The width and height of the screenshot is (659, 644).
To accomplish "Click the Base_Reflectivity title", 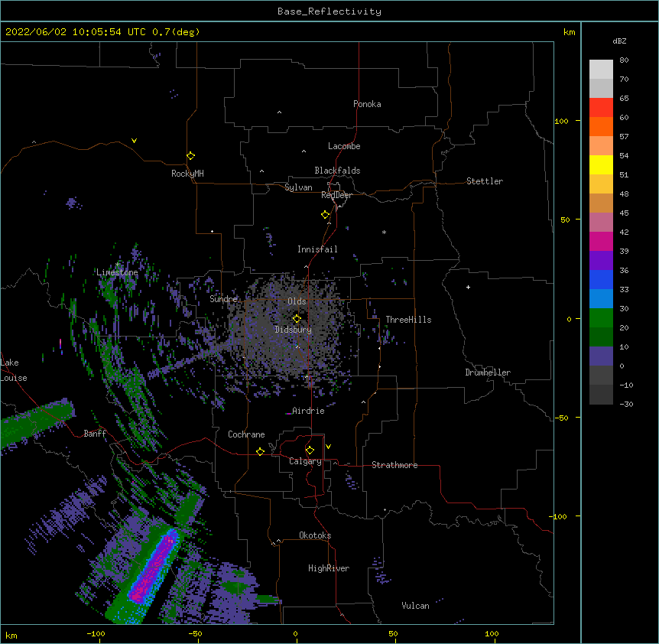I will 329,11.
